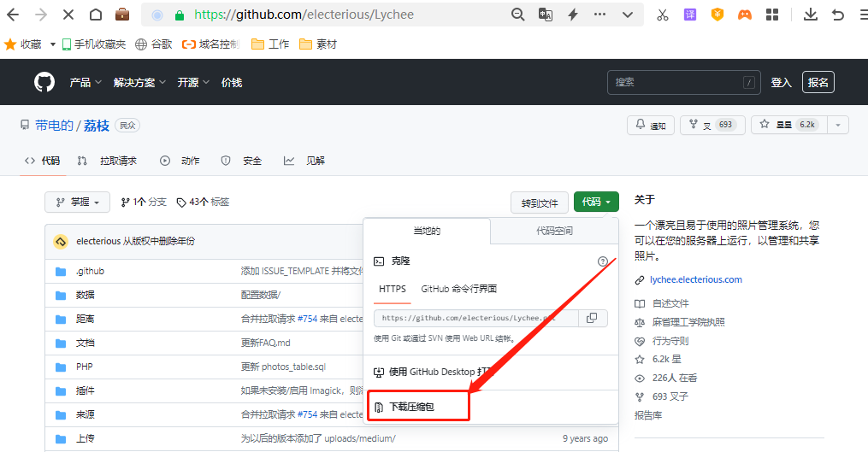Click the 叉 fork button with 693
868x452 pixels.
[x=712, y=125]
